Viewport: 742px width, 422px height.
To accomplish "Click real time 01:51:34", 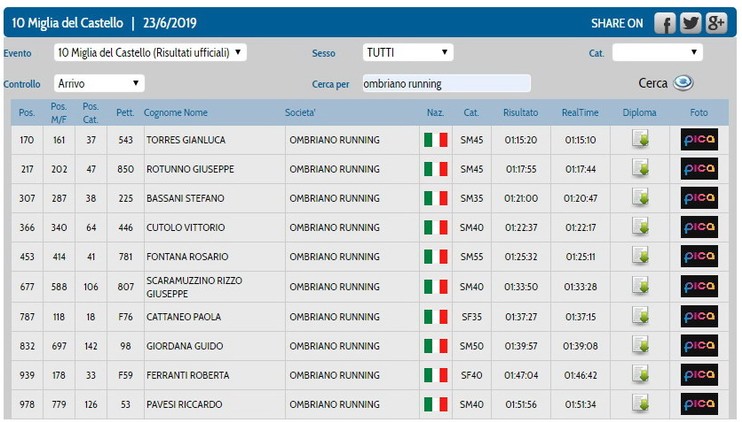I will pyautogui.click(x=580, y=405).
